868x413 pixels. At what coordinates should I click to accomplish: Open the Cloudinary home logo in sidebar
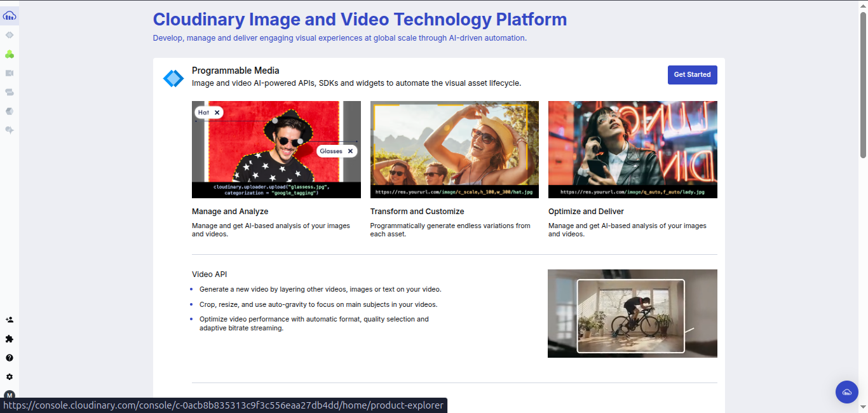click(x=10, y=15)
